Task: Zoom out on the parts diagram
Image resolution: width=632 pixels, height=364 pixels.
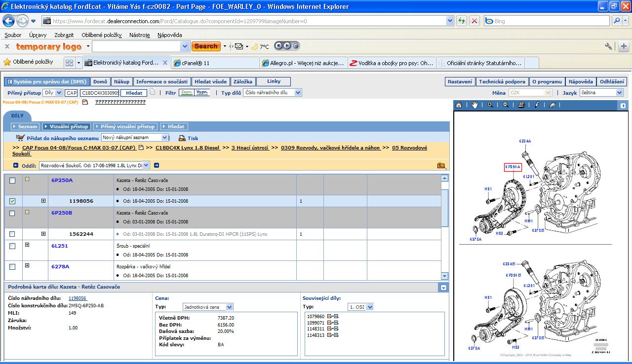Action: tap(506, 105)
